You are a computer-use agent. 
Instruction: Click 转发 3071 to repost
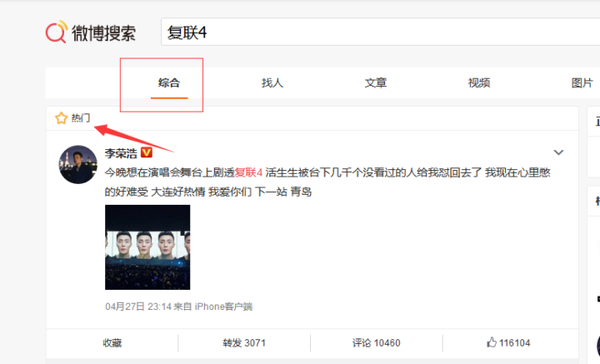tap(244, 343)
